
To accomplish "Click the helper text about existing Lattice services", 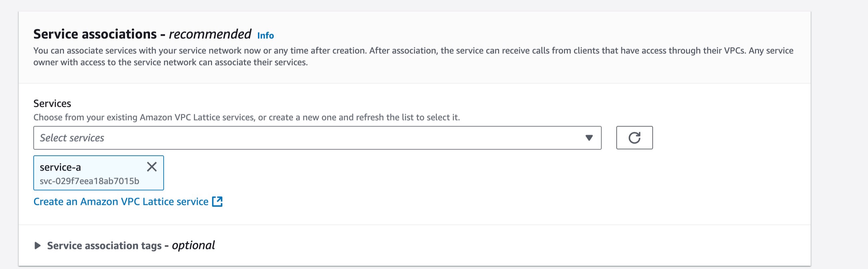I will 247,117.
